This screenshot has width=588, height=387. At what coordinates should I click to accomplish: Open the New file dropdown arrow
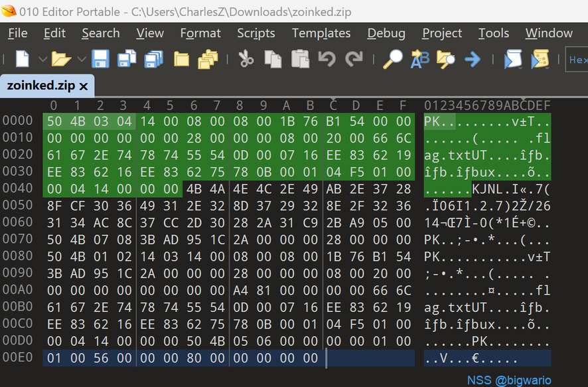(43, 59)
